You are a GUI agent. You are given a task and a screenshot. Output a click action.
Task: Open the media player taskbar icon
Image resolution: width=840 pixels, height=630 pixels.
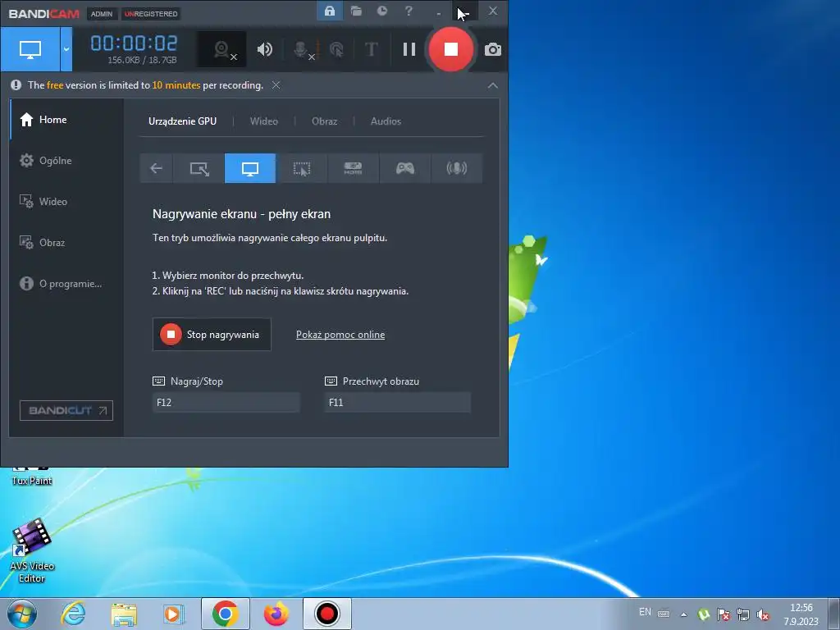[x=174, y=614]
